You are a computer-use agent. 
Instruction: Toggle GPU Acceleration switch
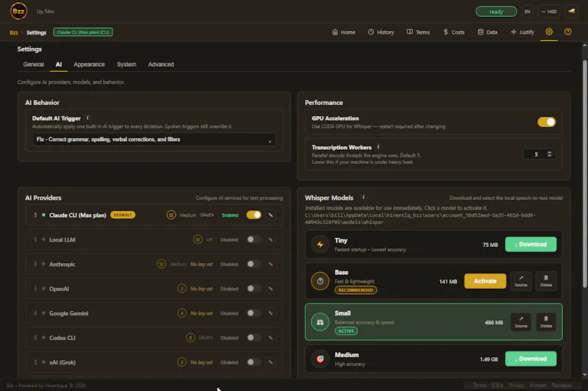pos(546,122)
